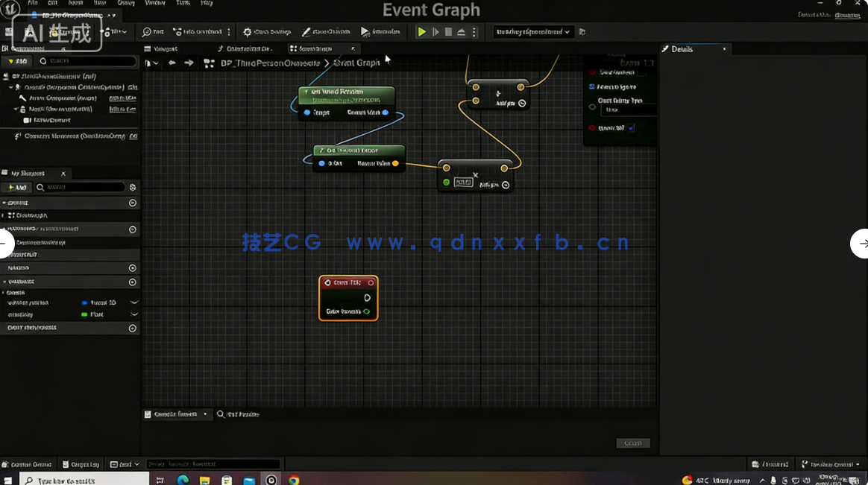The height and width of the screenshot is (485, 868).
Task: Switch to the Viewport tab
Action: (165, 49)
